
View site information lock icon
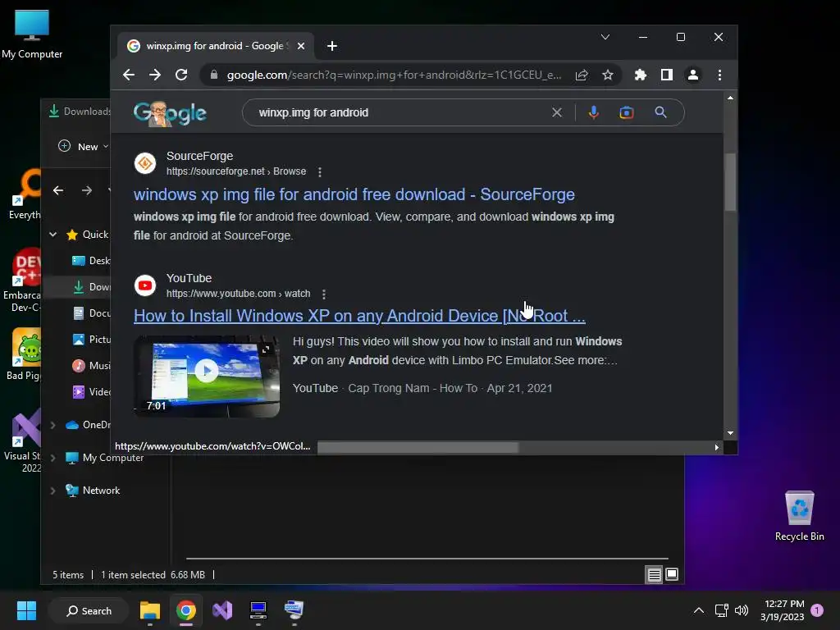pos(214,75)
